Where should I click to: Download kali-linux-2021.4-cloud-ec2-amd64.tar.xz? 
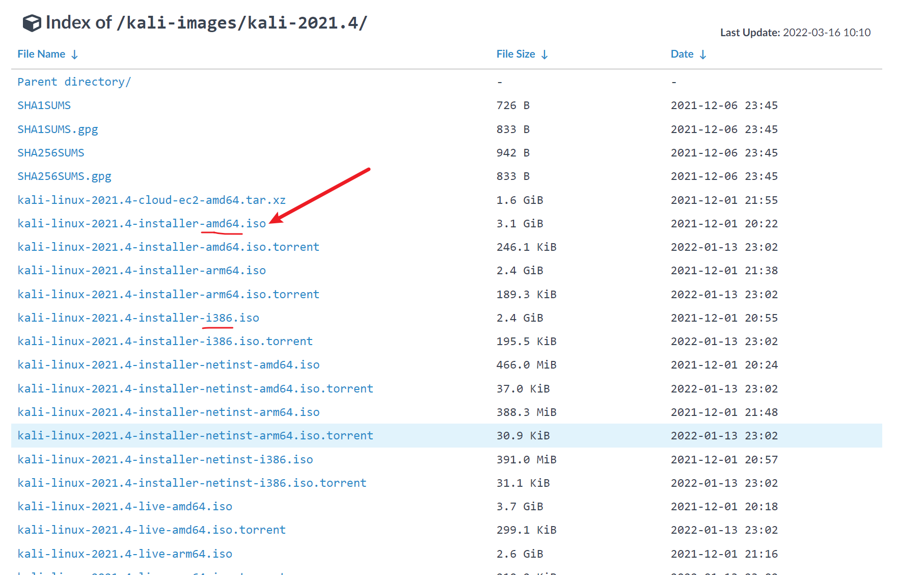point(152,200)
